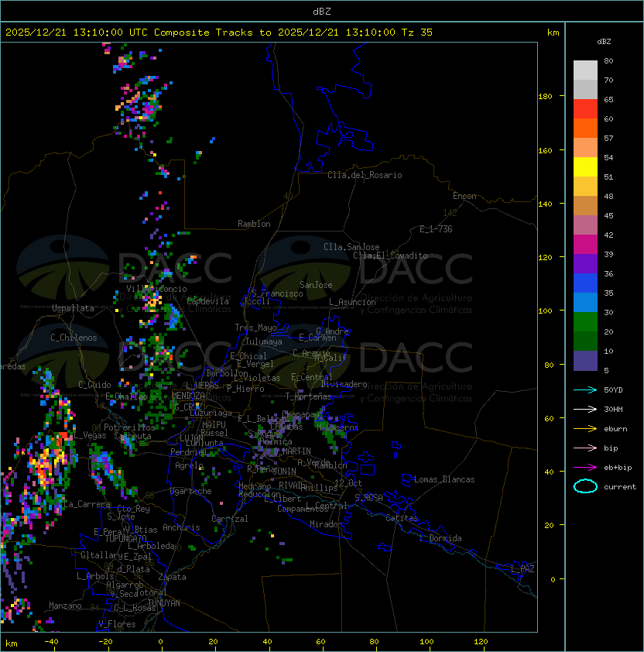Pick the purple swatch between 39 and 36 dBZ

[585, 263]
